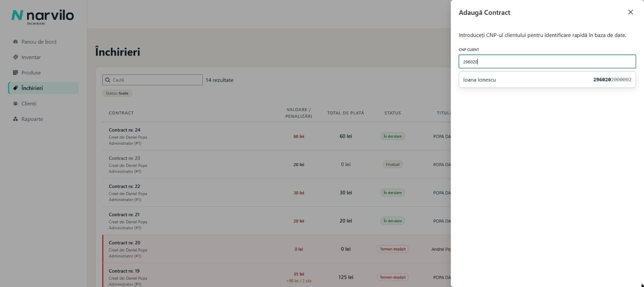Click the search magnifier icon
Screen dimensions: 644x287
(108, 80)
